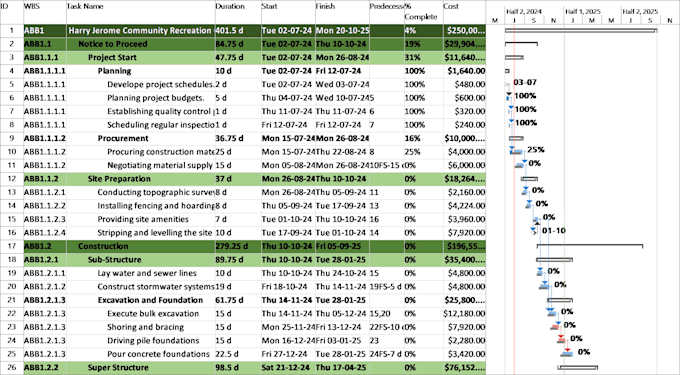
Task: Click the 'Execute bulk excavation' task name
Action: coord(153,313)
